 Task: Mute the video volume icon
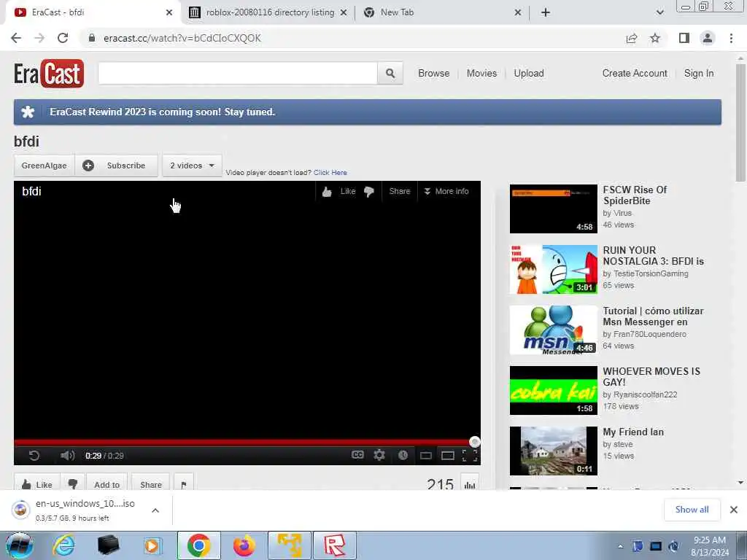click(x=68, y=456)
